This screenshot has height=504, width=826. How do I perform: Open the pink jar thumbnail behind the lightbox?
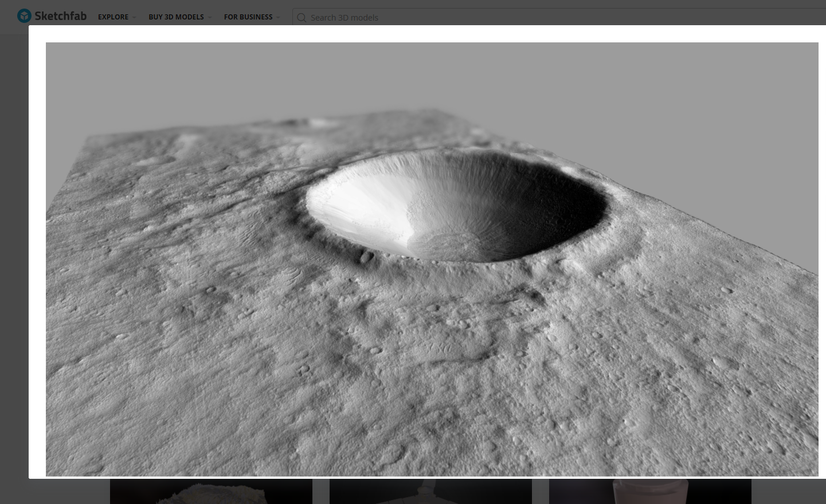click(x=650, y=491)
